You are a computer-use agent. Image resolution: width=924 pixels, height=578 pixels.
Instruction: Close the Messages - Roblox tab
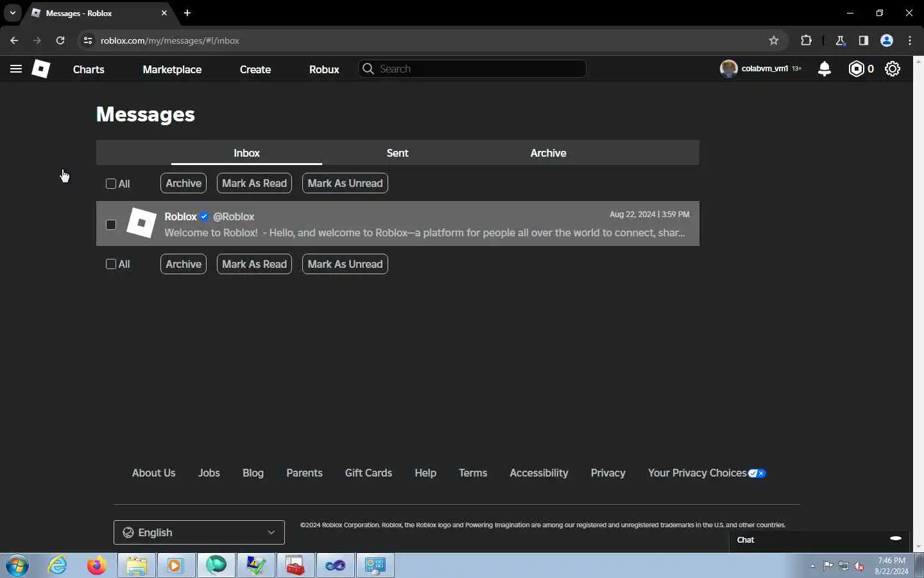pos(164,13)
